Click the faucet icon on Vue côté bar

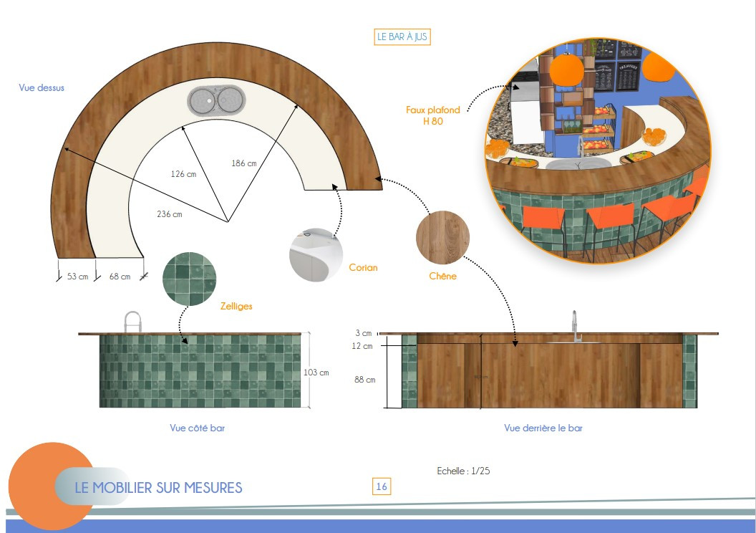[x=133, y=322]
